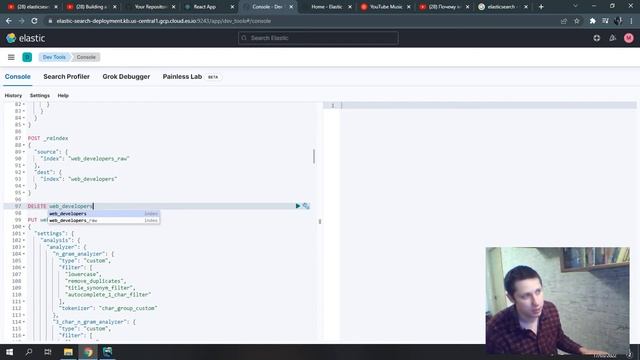Open the hamburger navigation menu

tap(11, 57)
